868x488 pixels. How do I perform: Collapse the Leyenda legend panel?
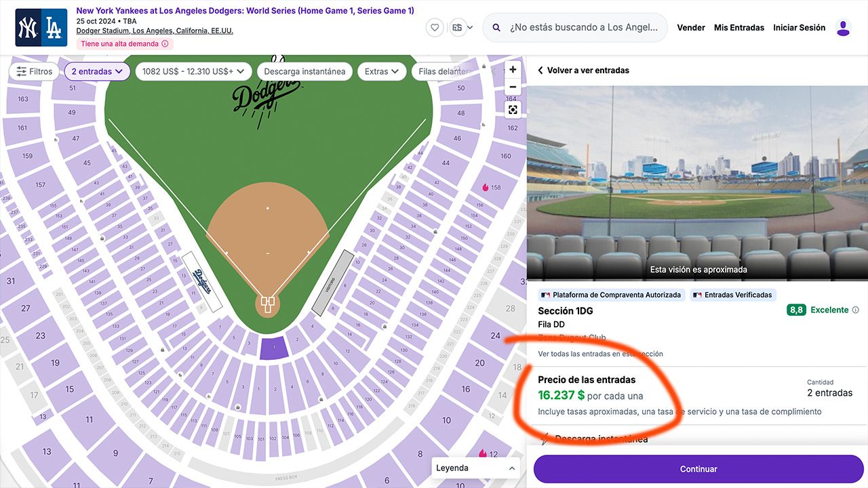[x=475, y=468]
